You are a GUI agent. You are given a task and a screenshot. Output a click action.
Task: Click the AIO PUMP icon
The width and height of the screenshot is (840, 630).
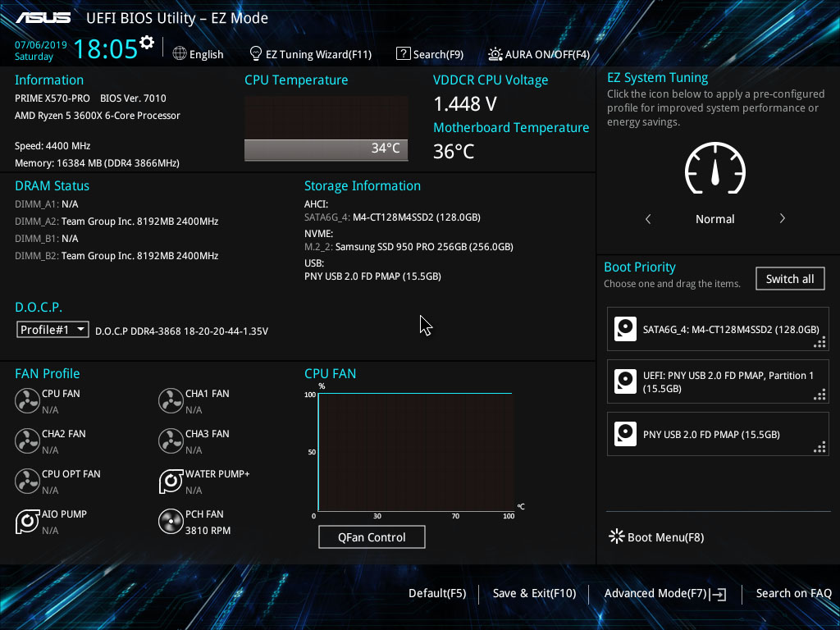click(x=27, y=521)
